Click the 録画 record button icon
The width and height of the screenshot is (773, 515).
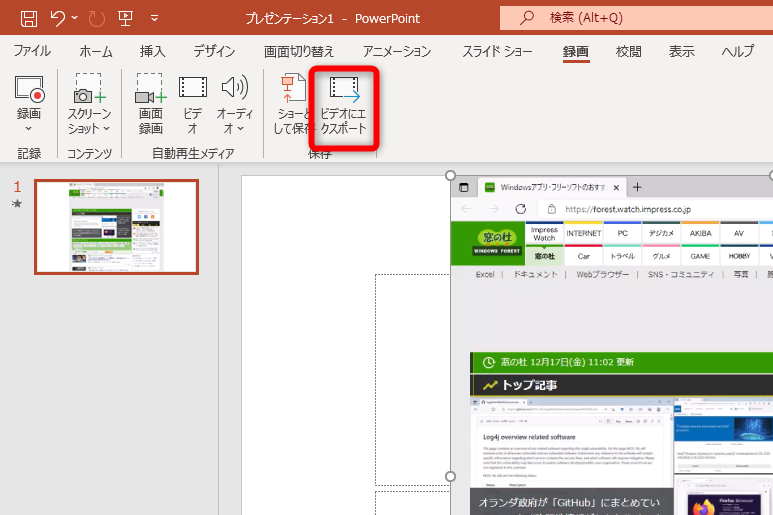pos(29,89)
